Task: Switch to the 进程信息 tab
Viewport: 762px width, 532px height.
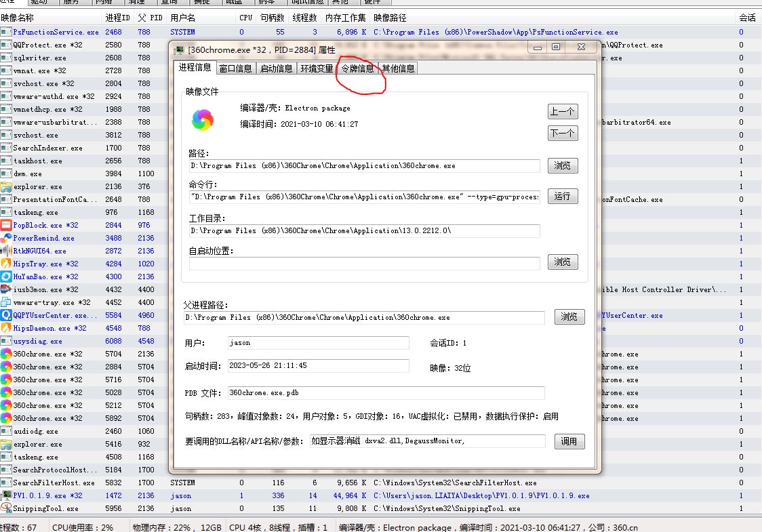Action: 195,68
